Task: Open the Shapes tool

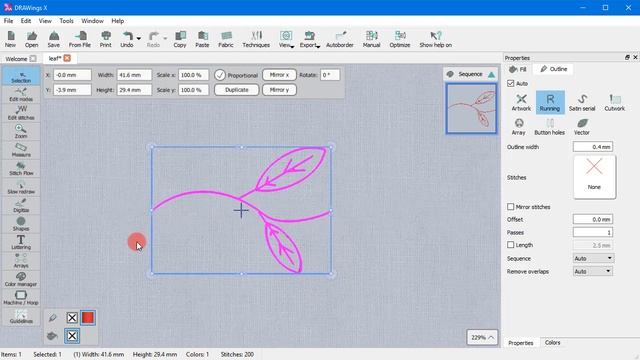Action: 21,224
